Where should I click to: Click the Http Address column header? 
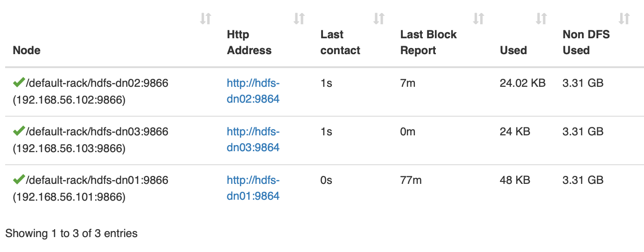[249, 42]
